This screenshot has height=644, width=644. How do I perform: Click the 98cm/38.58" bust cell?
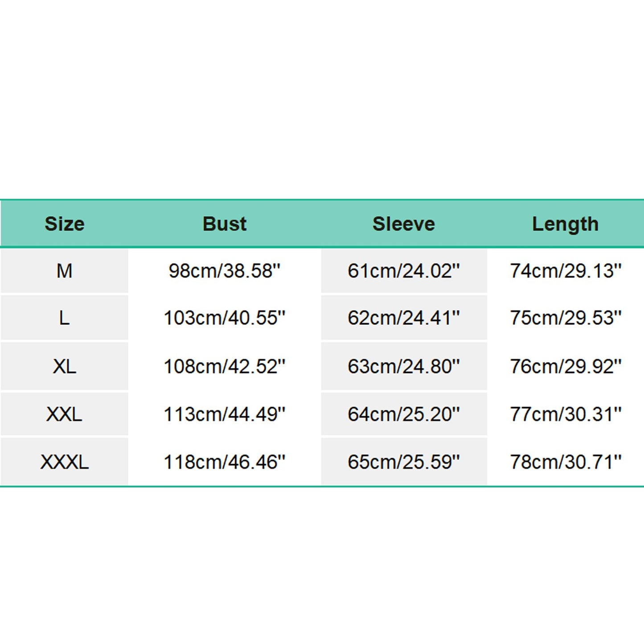[x=224, y=271]
